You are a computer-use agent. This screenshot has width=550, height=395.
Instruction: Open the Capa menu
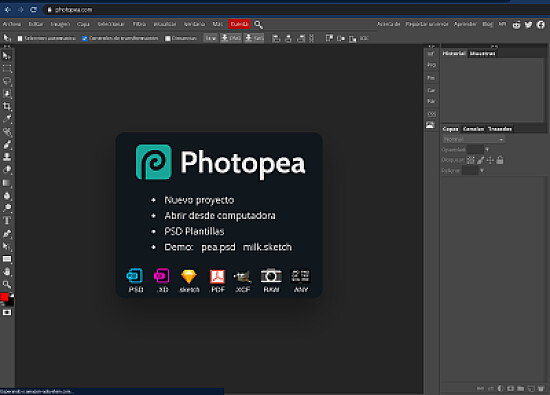pos(83,24)
